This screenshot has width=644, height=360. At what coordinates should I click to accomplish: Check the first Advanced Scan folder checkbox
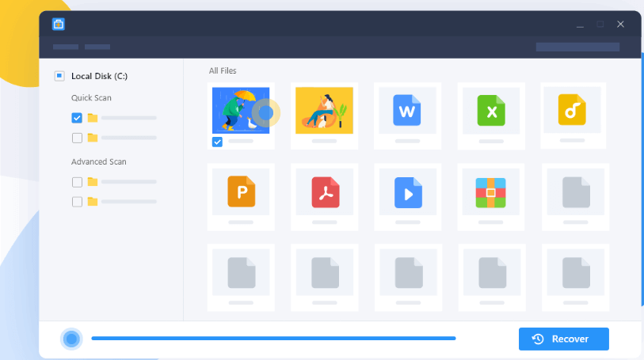(77, 182)
